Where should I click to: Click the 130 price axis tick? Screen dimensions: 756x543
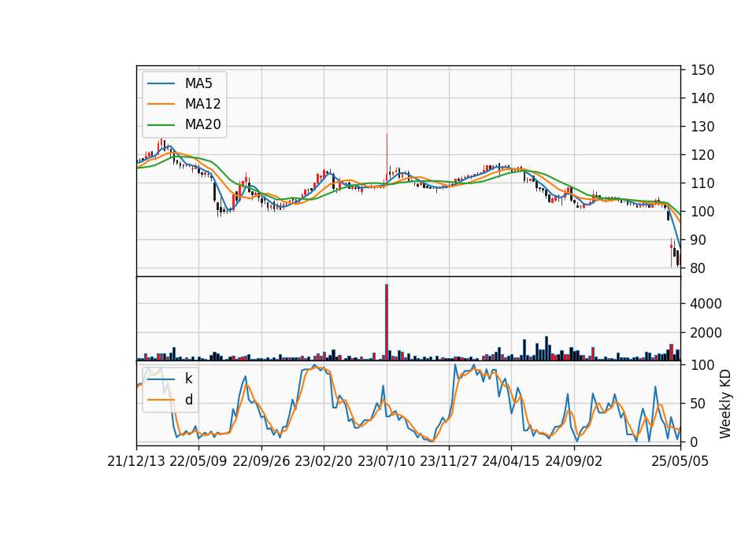(702, 127)
